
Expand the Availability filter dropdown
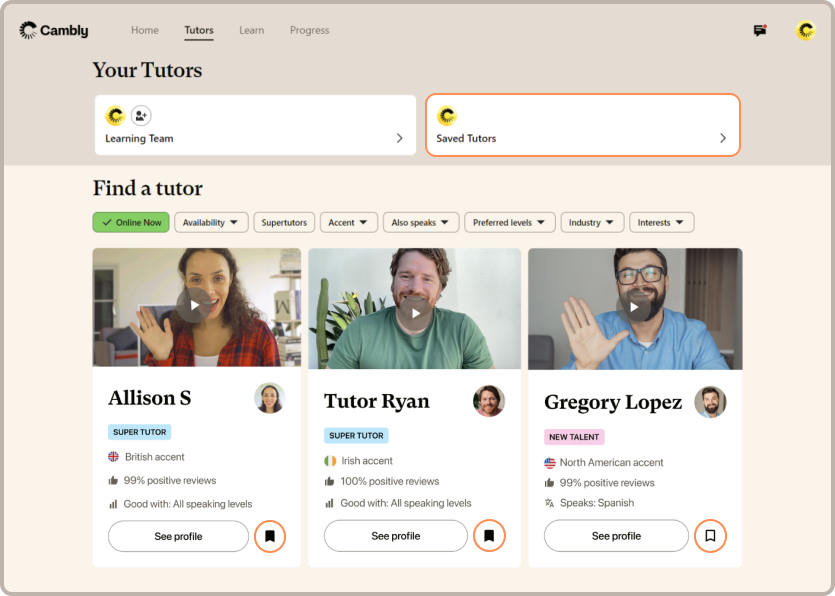pos(211,222)
